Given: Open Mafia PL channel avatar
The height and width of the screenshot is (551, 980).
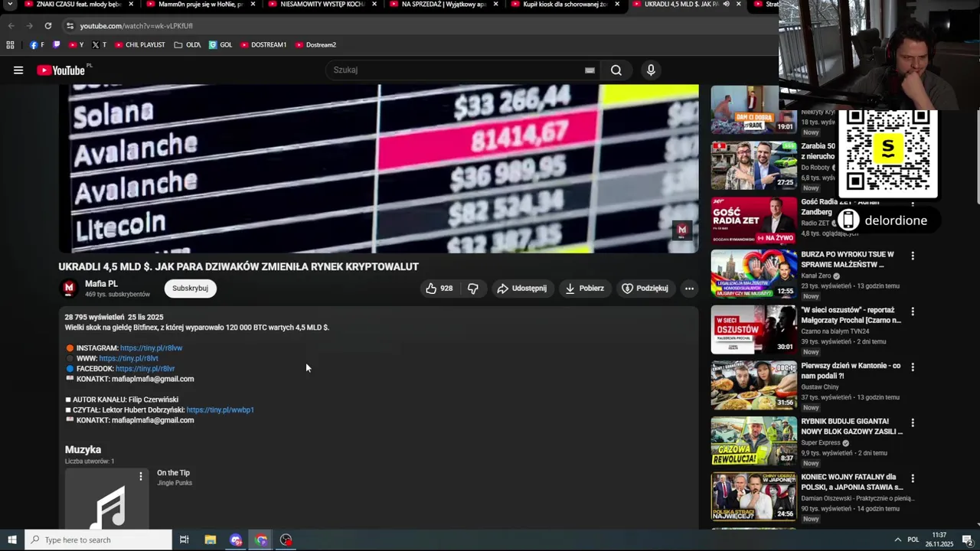Looking at the screenshot, I should [x=69, y=288].
